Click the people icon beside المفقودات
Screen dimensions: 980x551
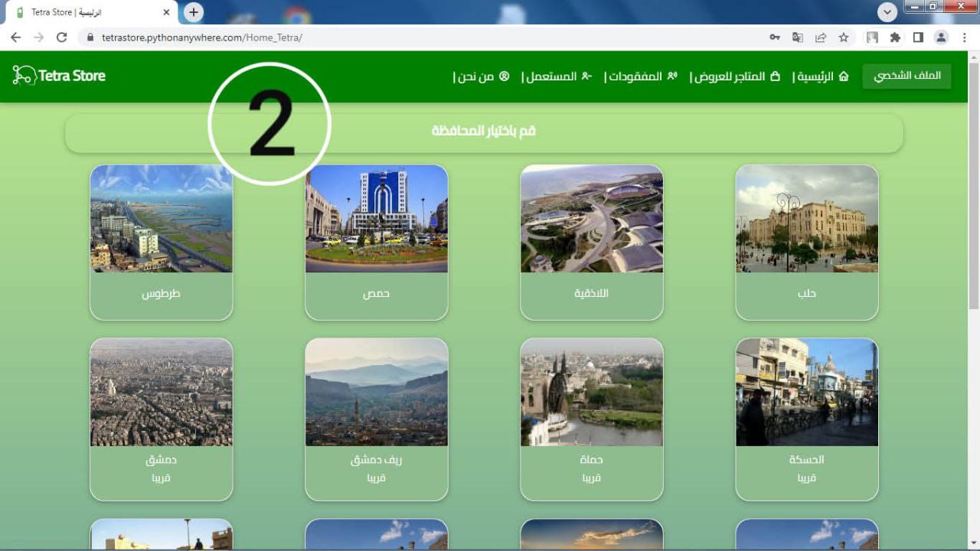click(x=672, y=76)
